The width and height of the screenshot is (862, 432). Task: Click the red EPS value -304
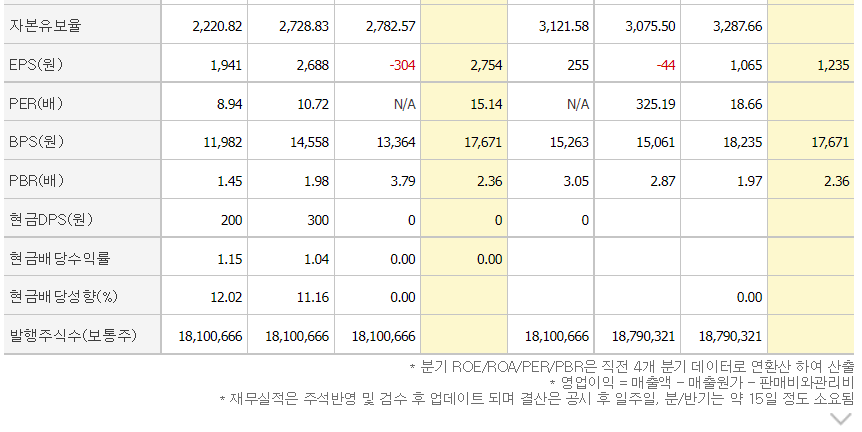tap(402, 65)
